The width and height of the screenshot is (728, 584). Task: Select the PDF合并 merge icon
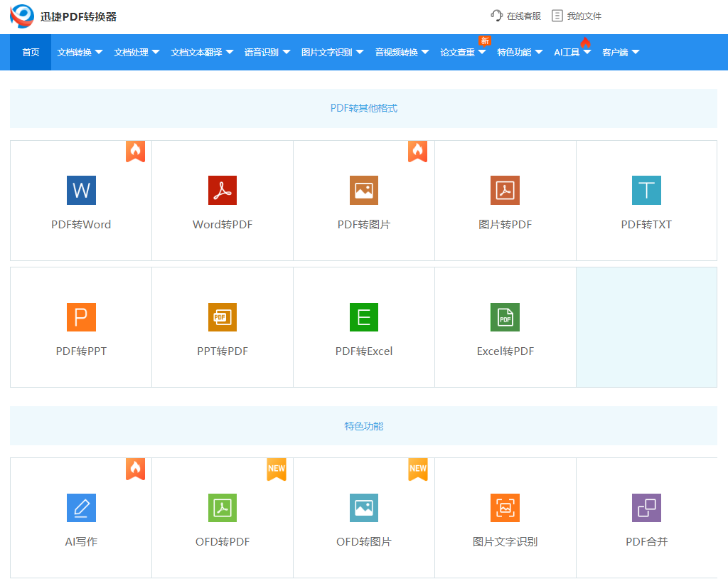tap(646, 508)
